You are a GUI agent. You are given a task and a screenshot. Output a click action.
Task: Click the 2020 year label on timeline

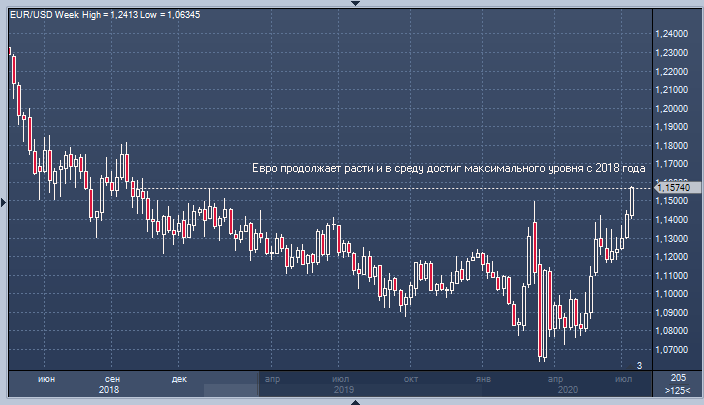(567, 389)
